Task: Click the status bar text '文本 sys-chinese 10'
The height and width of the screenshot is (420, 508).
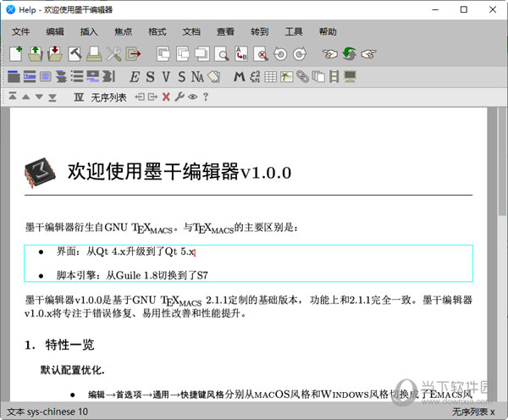Action: point(47,412)
